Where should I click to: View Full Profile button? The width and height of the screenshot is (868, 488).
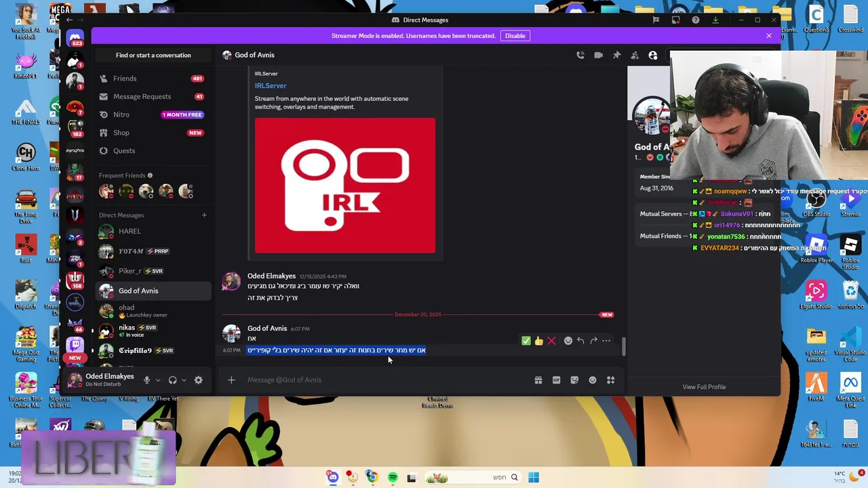(x=704, y=387)
